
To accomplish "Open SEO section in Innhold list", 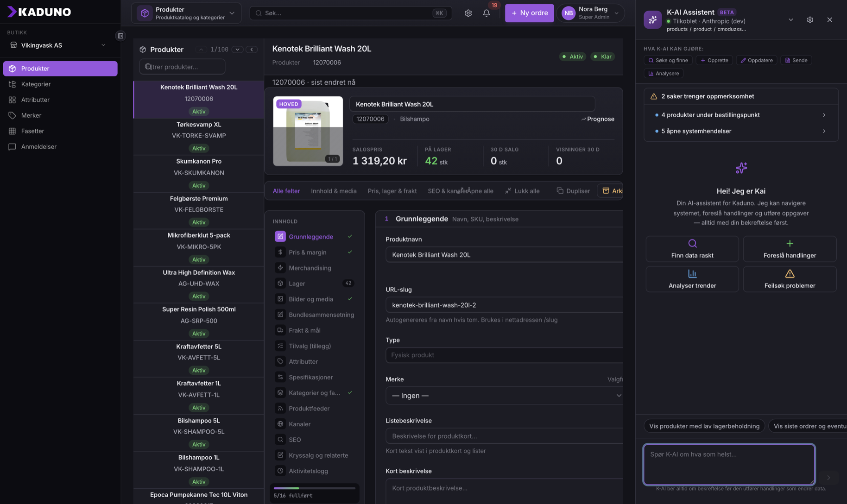I will 314,440.
